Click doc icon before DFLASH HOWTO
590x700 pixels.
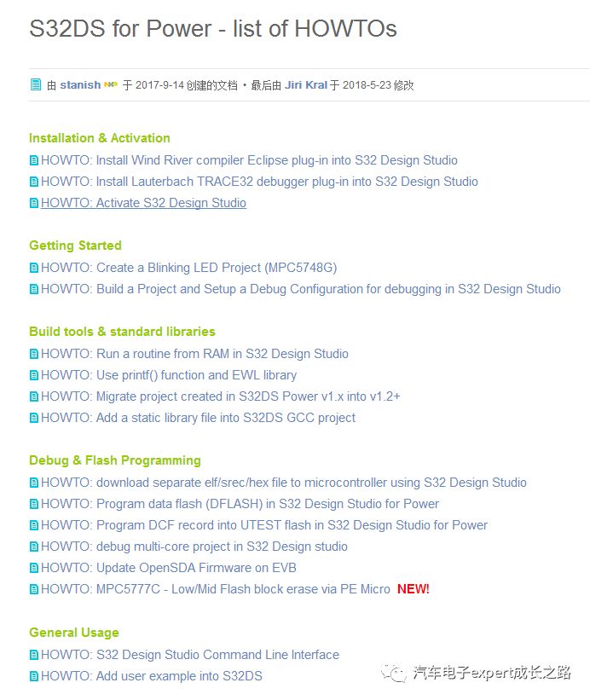coord(34,504)
